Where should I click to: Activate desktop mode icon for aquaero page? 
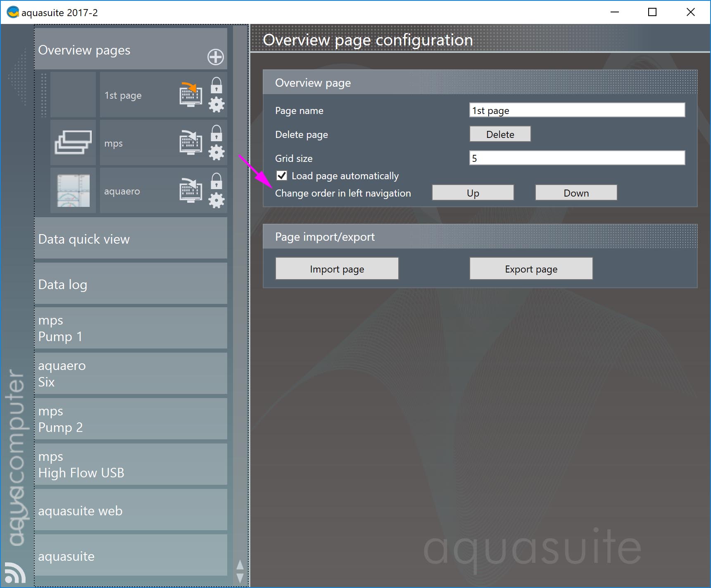pyautogui.click(x=190, y=190)
